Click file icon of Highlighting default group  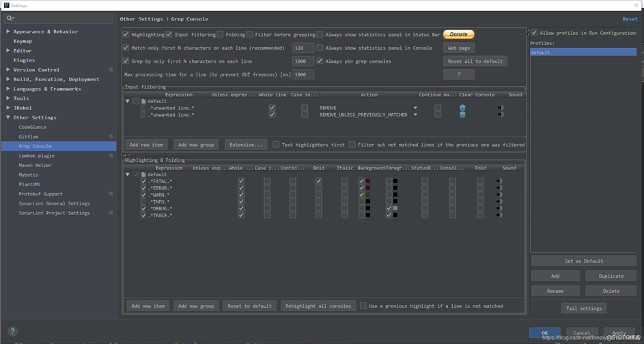(x=143, y=175)
